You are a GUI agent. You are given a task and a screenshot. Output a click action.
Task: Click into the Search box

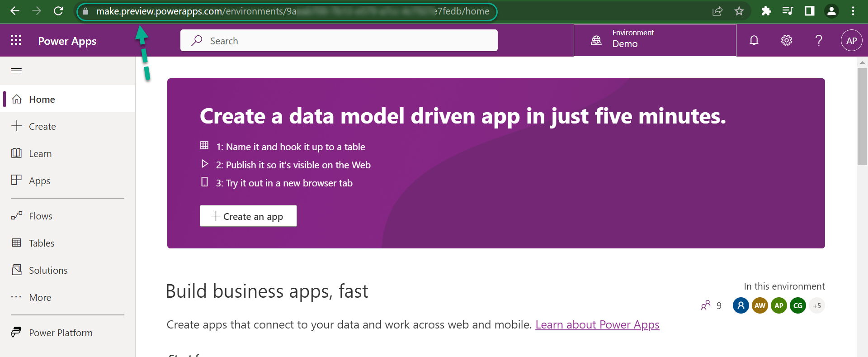pyautogui.click(x=339, y=41)
